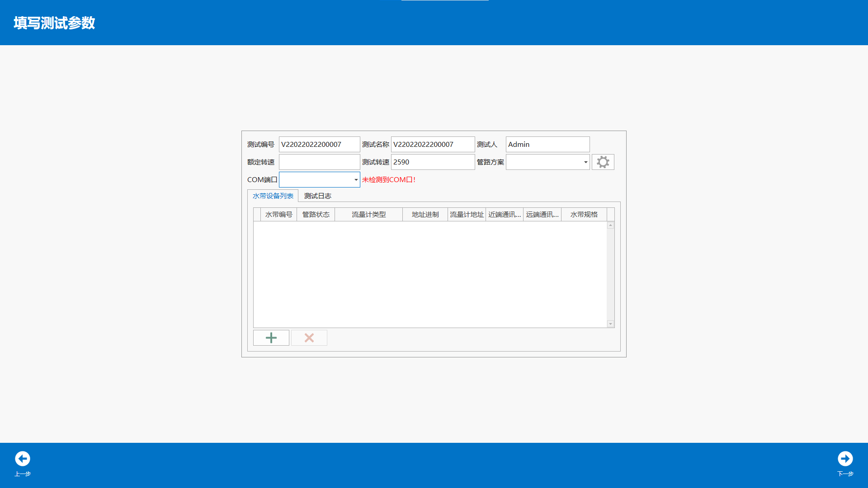The height and width of the screenshot is (488, 868).
Task: Click the 水带编号 column header
Action: [278, 215]
